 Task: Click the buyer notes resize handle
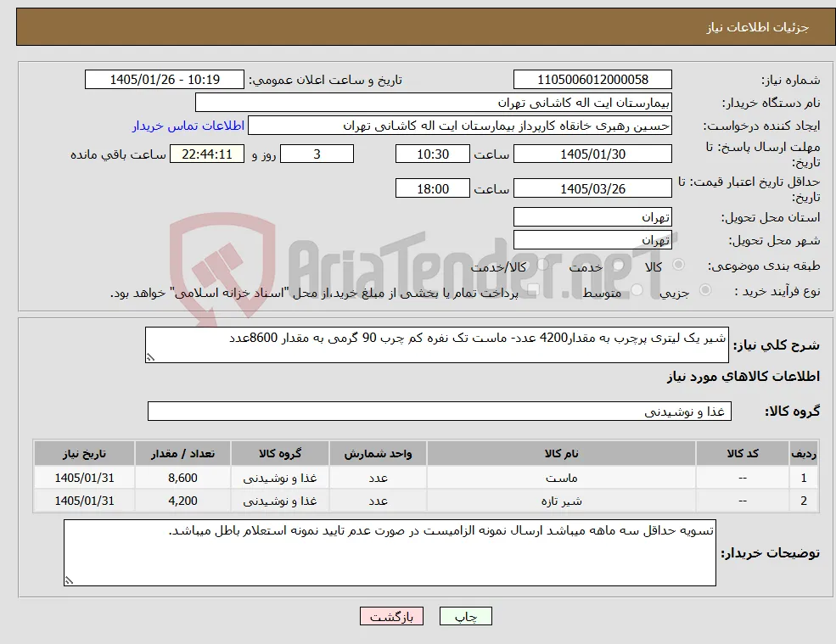[x=69, y=580]
